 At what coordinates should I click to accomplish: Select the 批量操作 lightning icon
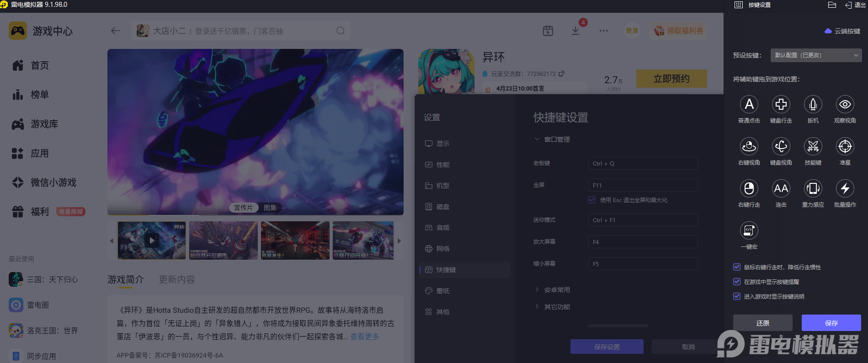coord(845,188)
